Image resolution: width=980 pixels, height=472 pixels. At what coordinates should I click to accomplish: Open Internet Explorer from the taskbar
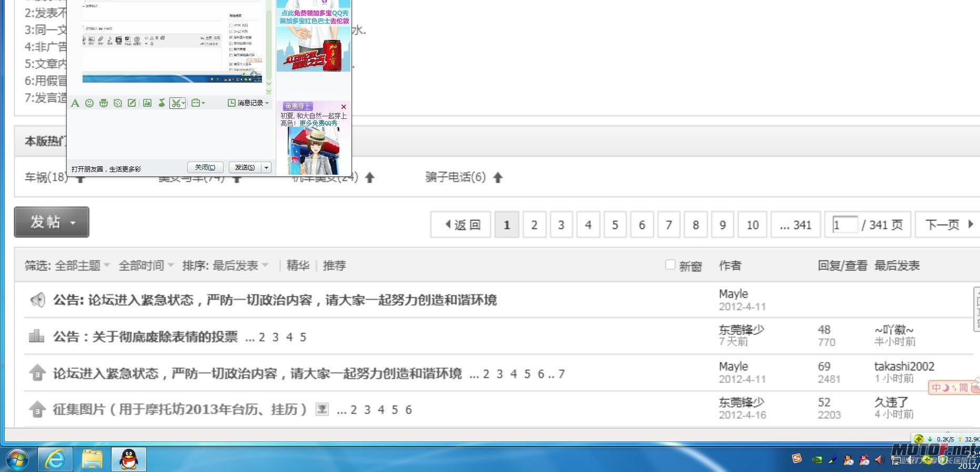coord(55,459)
